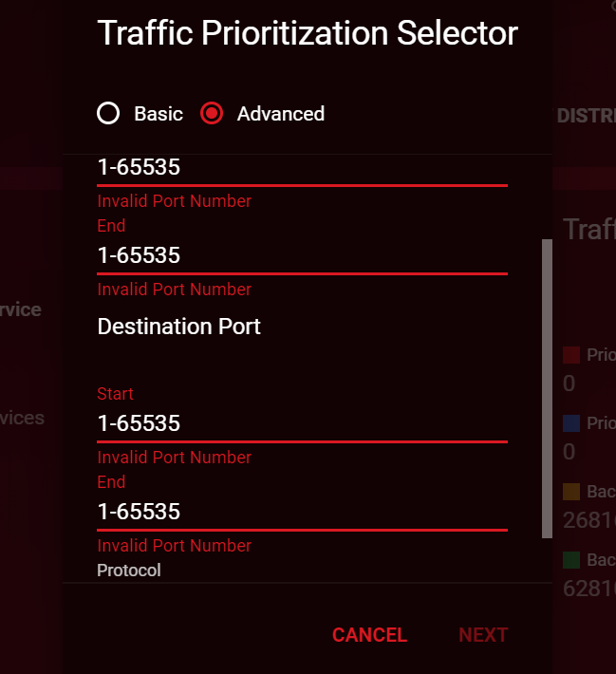Select the Basic radio button

(x=109, y=114)
